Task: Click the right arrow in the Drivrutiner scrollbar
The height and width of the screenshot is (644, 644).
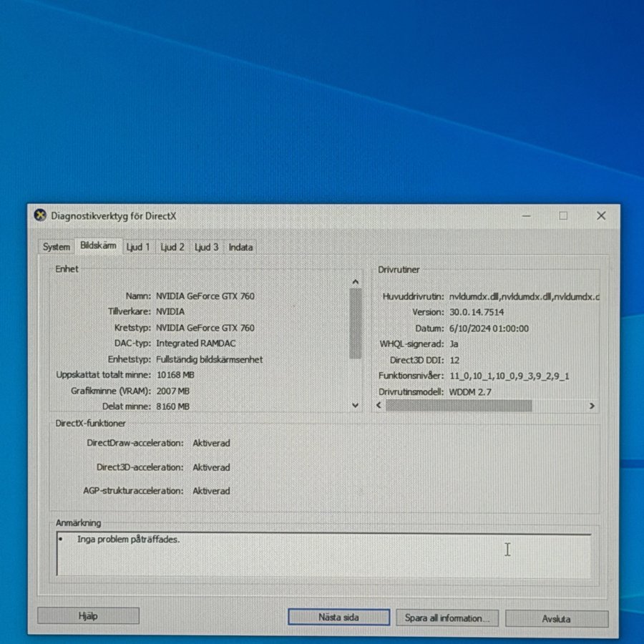Action: coord(592,406)
